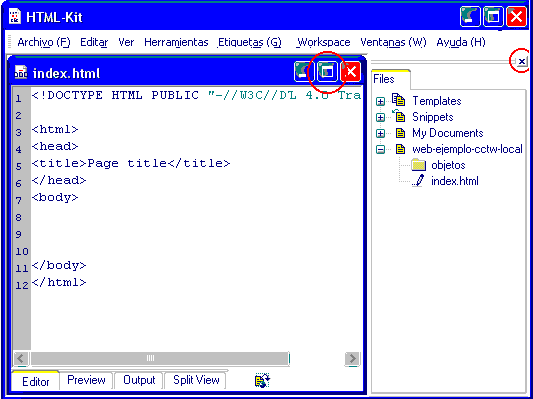Minimize the HTML-Kit main window
The image size is (533, 399).
(470, 16)
